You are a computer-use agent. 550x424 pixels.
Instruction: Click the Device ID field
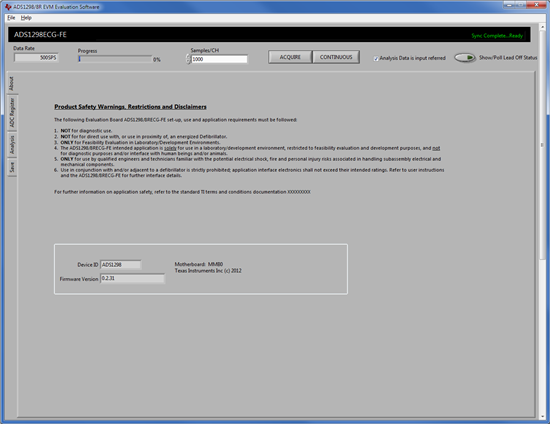[x=121, y=264]
